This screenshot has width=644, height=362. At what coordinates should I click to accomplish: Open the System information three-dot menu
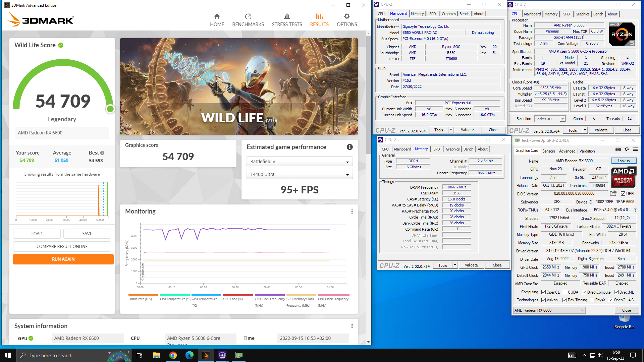352,326
